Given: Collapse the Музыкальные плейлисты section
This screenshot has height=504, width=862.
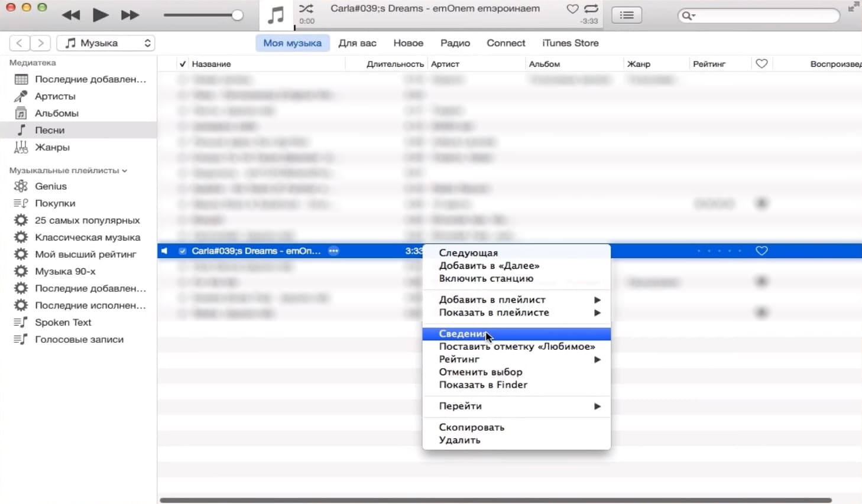Looking at the screenshot, I should pos(124,171).
